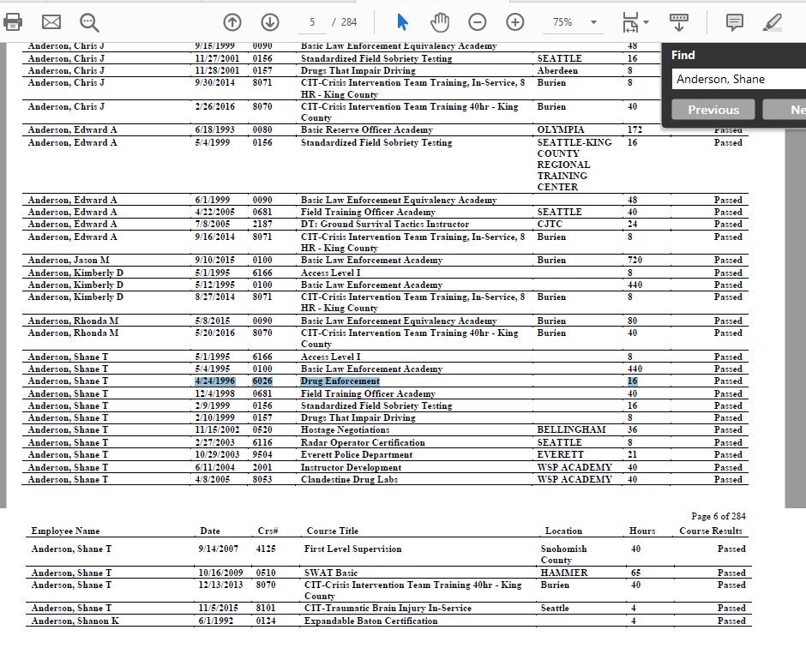806x672 pixels.
Task: Click the Course Results column header
Action: point(711,531)
